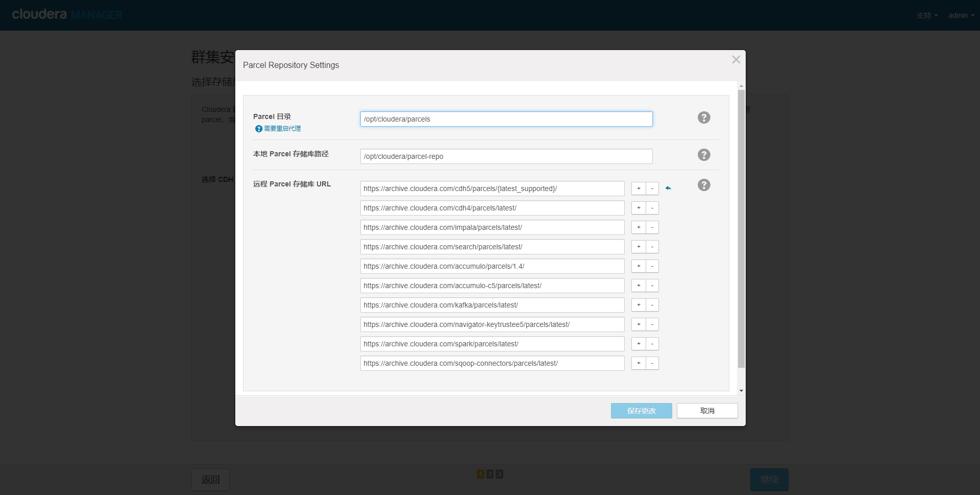Open help for 远程 Parcel 存储库 URL
The width and height of the screenshot is (980, 495).
(x=704, y=185)
